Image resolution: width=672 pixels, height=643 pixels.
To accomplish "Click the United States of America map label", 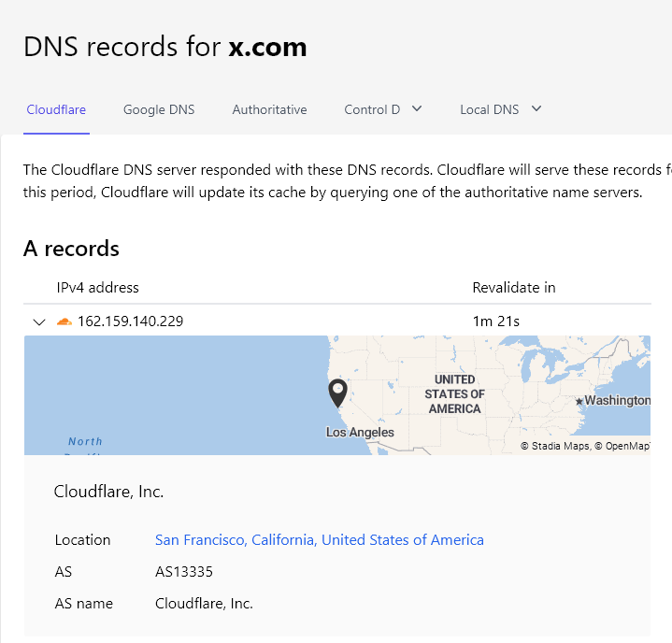I will coord(455,394).
